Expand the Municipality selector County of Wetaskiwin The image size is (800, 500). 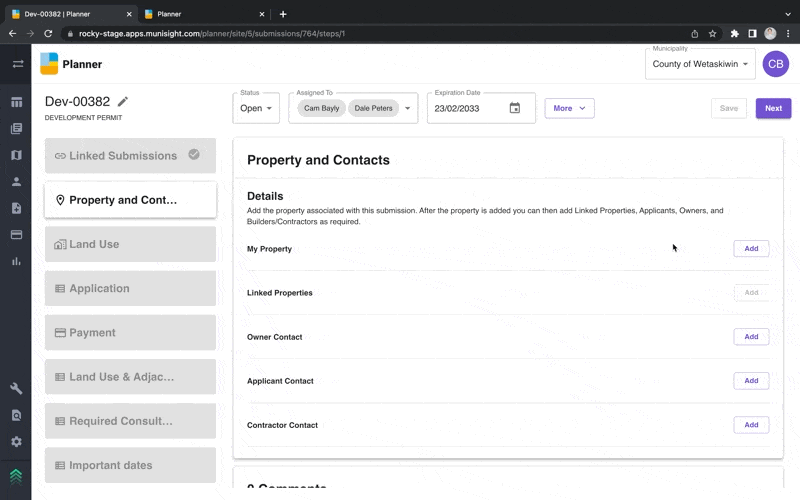tap(701, 64)
